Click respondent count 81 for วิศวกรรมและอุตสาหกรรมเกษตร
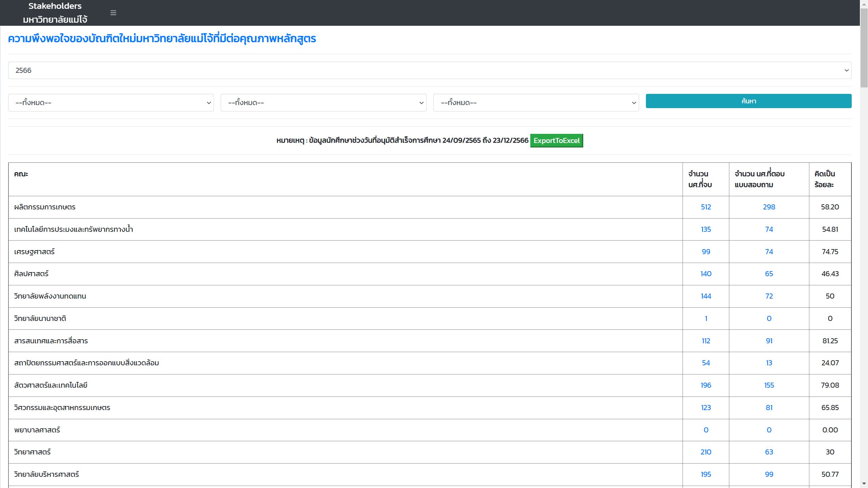The image size is (868, 488). [769, 408]
